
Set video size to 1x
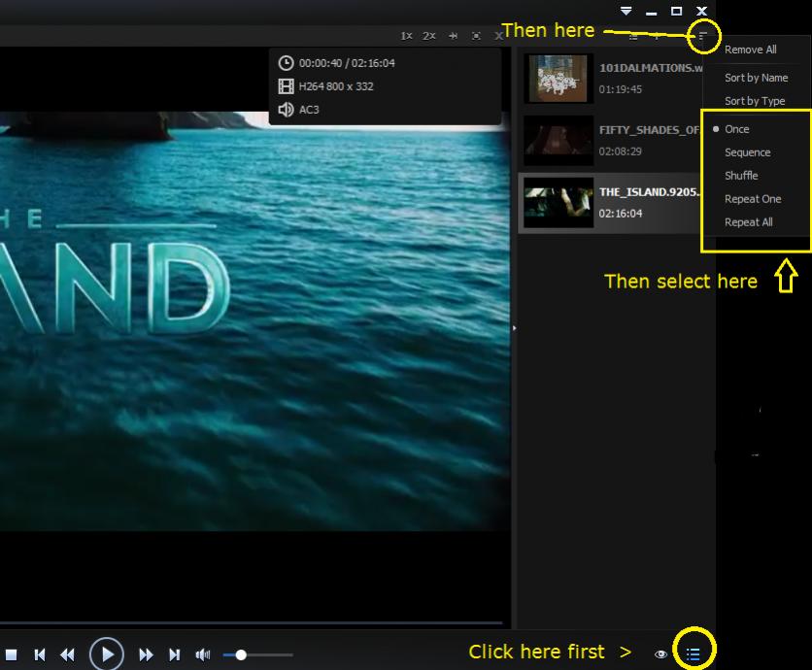(406, 36)
